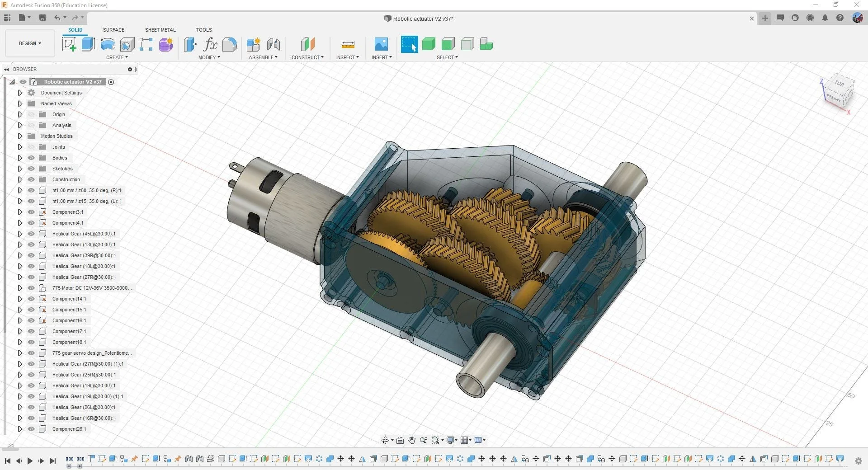This screenshot has width=868, height=470.
Task: Toggle visibility of Component3:1
Action: (31, 212)
